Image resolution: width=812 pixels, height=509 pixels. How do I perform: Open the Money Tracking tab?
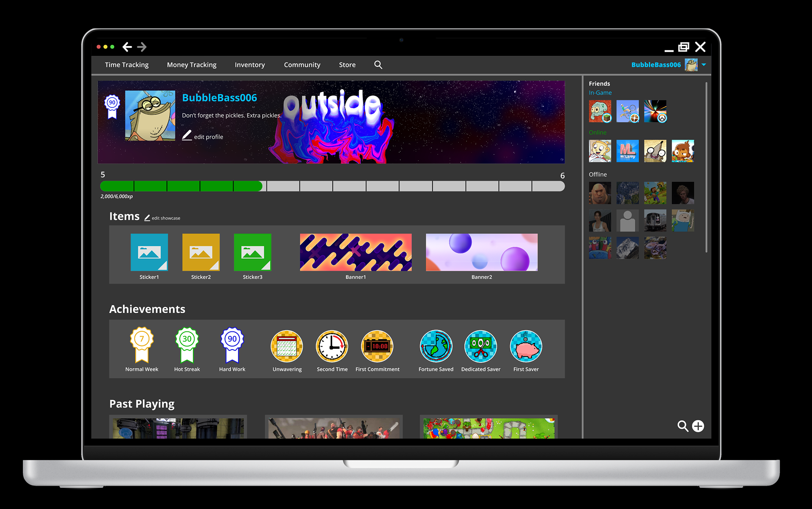(192, 65)
